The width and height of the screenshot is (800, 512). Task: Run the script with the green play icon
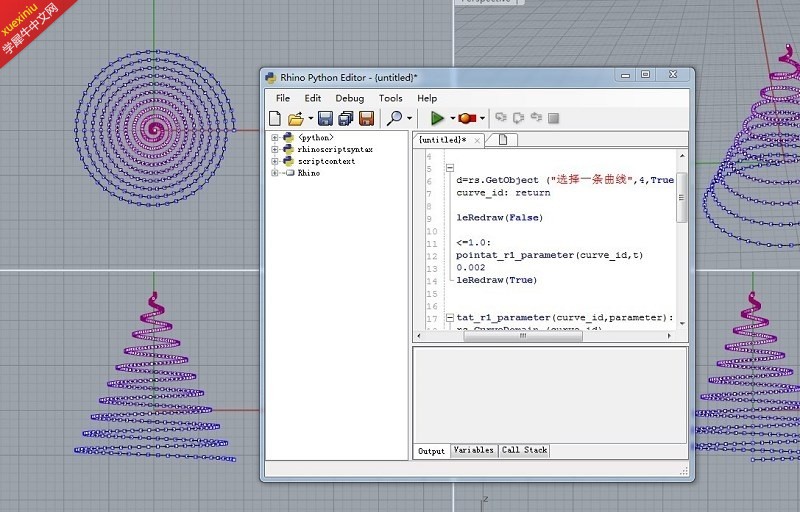tap(437, 118)
